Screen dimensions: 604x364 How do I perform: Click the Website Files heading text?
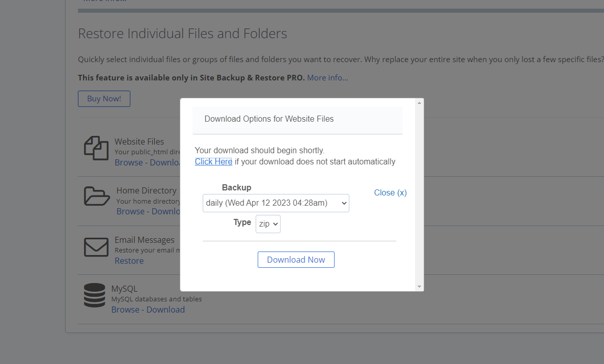click(139, 142)
